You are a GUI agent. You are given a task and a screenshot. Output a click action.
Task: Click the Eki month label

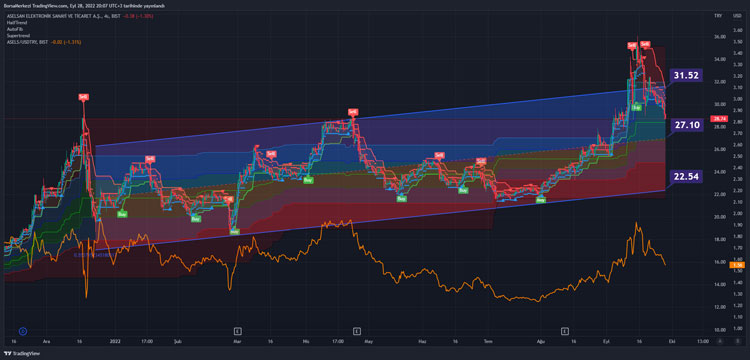(x=671, y=342)
